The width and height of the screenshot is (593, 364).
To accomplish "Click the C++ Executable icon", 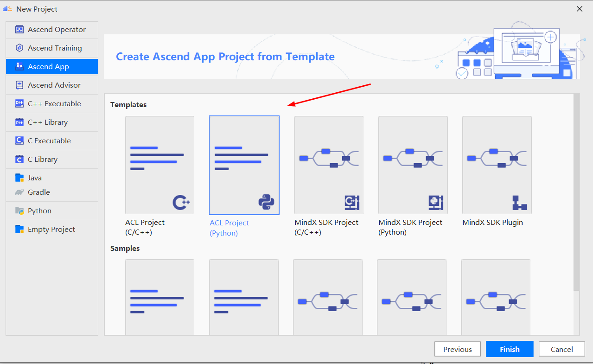I will click(x=19, y=104).
